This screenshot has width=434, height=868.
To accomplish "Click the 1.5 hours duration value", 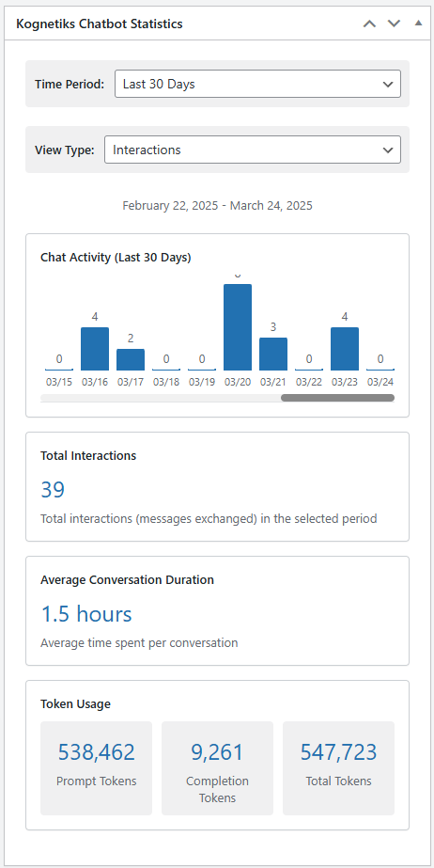I will (86, 614).
